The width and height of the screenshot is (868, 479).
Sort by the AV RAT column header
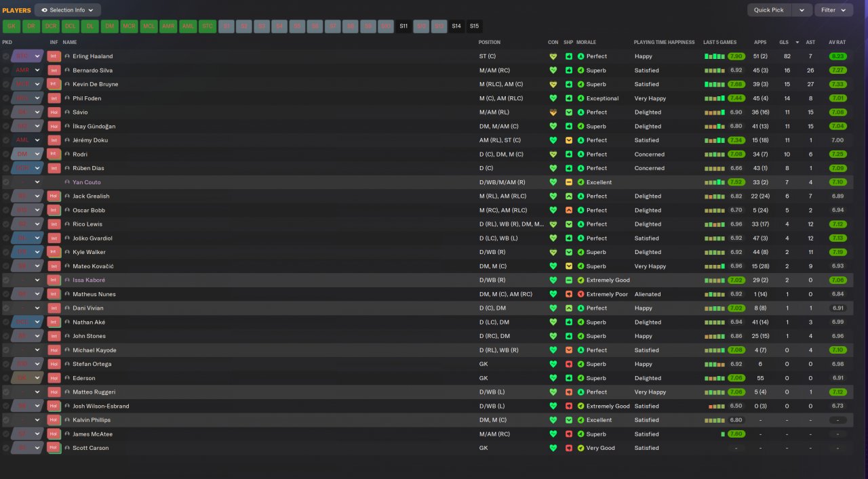(837, 42)
